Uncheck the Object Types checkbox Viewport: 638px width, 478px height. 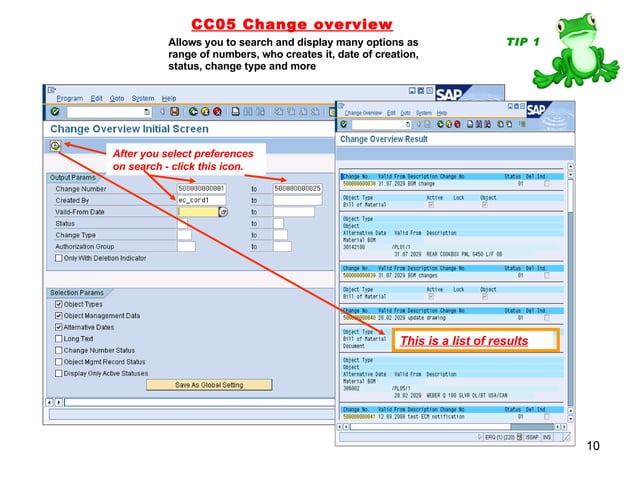point(59,304)
